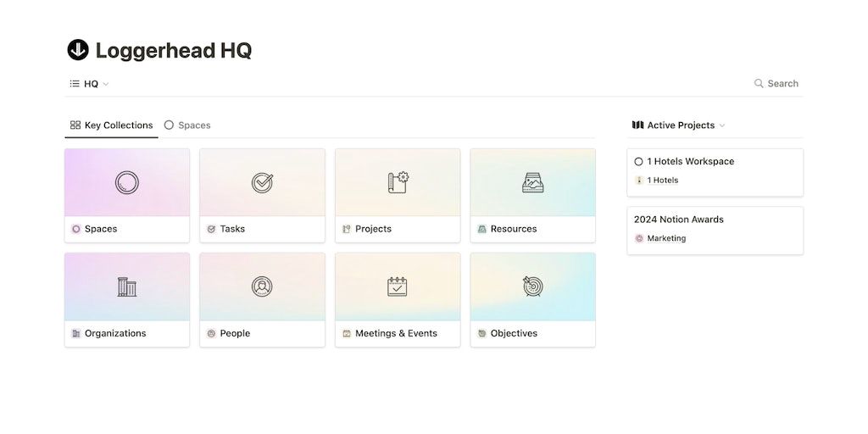Switch to the Spaces tab

coord(187,125)
